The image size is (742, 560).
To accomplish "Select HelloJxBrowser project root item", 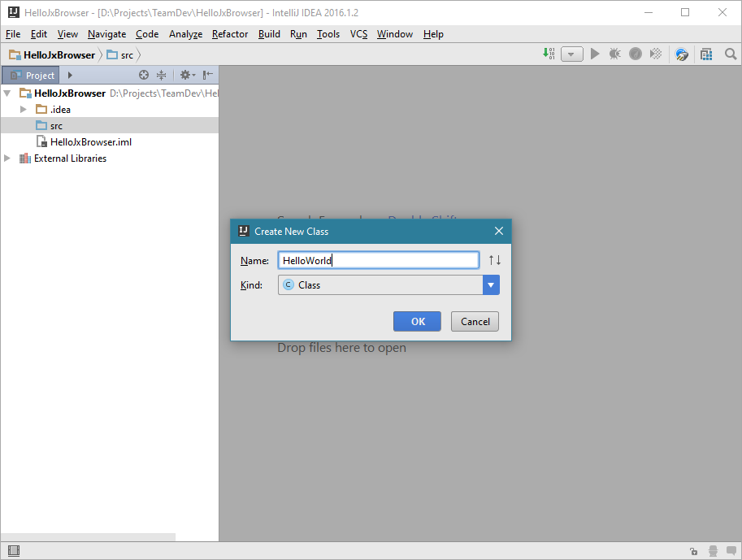I will pyautogui.click(x=63, y=93).
